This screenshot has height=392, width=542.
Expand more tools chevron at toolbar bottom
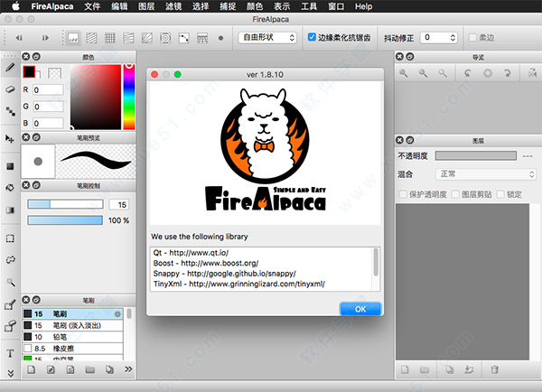point(10,373)
